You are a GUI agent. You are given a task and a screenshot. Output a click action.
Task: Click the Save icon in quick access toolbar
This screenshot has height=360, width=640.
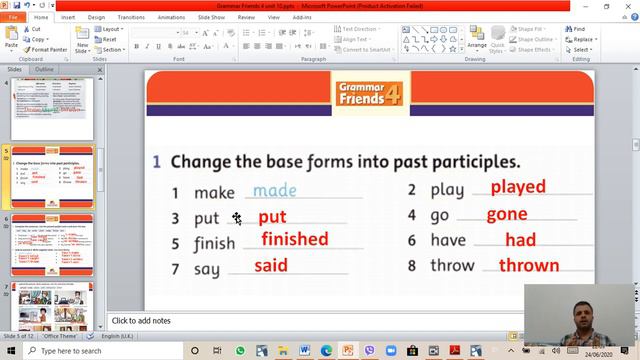(17, 5)
